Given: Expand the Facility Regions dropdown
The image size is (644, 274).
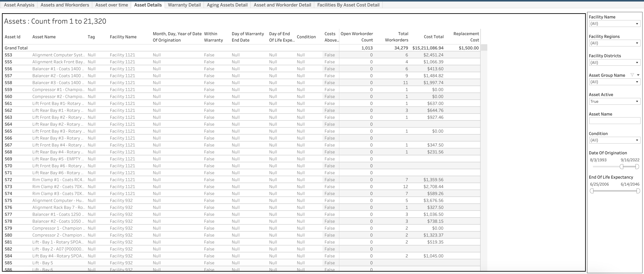Looking at the screenshot, I should point(615,43).
